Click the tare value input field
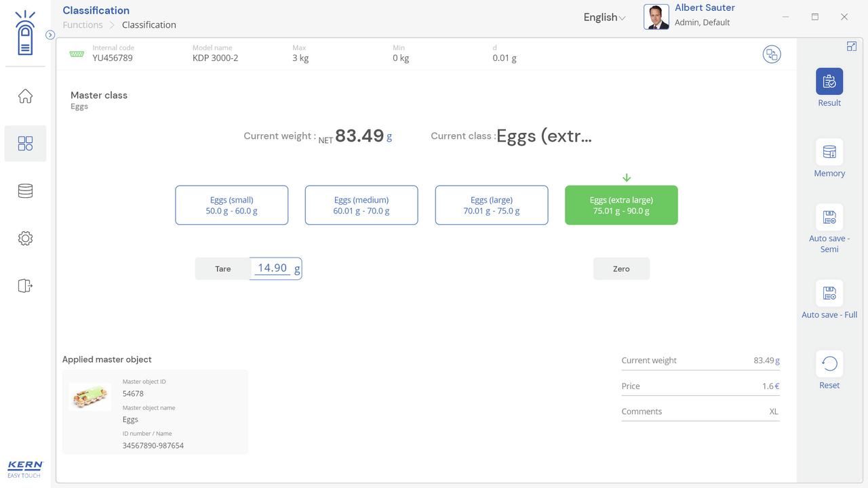This screenshot has width=868, height=488. [273, 268]
